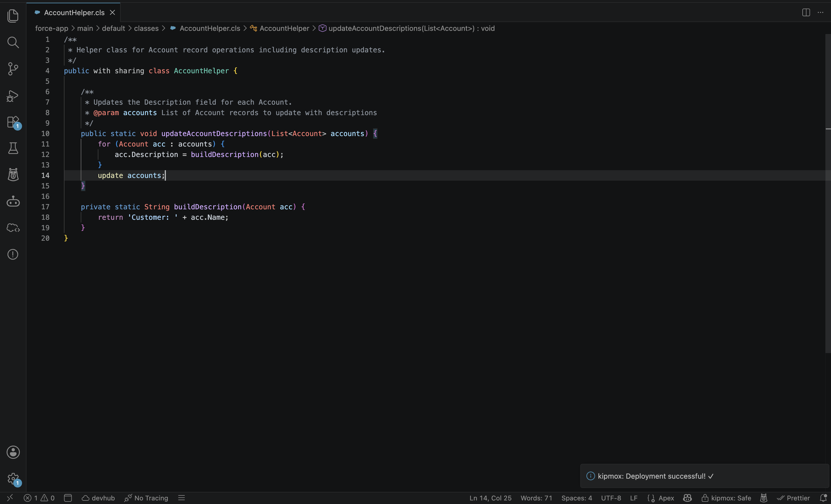Click the for loop keyword on line 11
This screenshot has width=831, height=504.
point(104,144)
